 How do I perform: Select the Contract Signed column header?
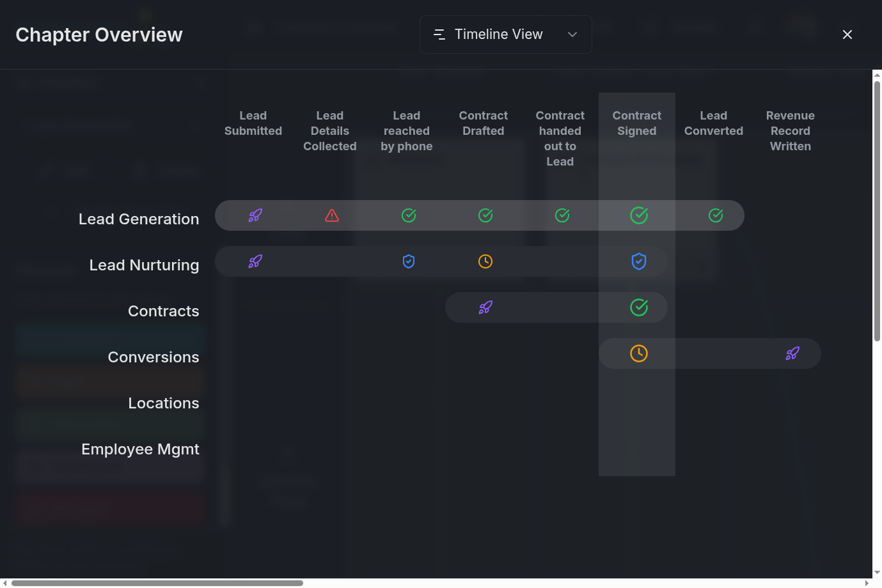pyautogui.click(x=636, y=123)
